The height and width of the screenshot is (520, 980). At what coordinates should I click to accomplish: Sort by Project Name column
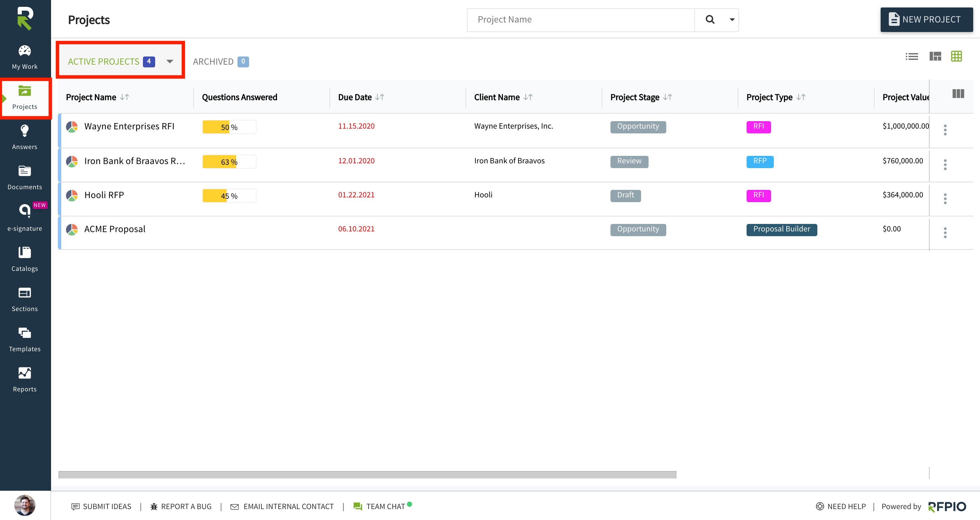pos(125,97)
